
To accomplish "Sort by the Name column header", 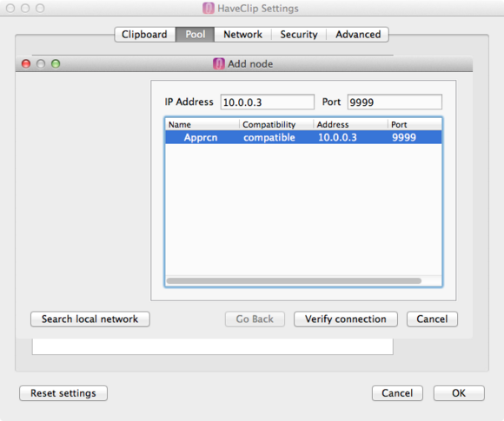I will (202, 124).
